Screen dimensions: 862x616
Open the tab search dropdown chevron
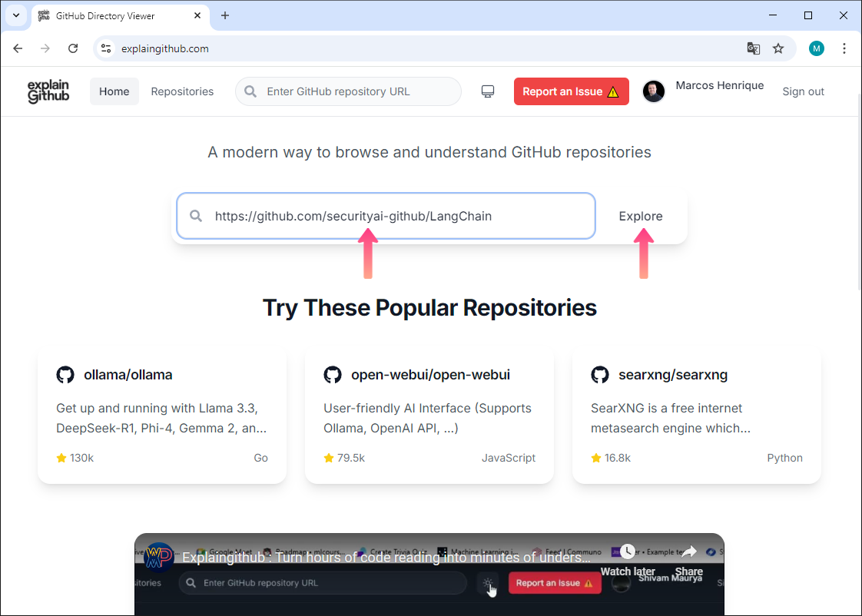[x=16, y=15]
